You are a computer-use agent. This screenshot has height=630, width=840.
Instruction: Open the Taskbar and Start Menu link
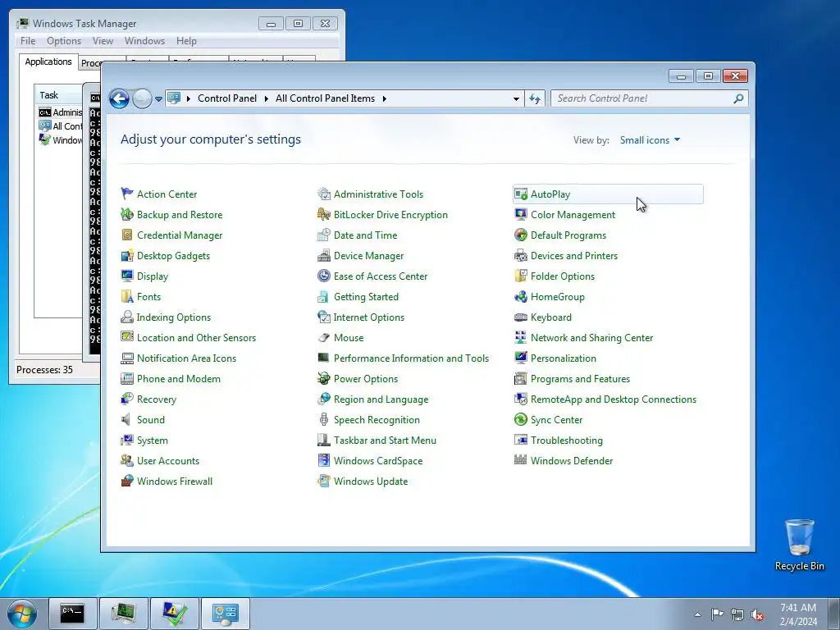385,441
